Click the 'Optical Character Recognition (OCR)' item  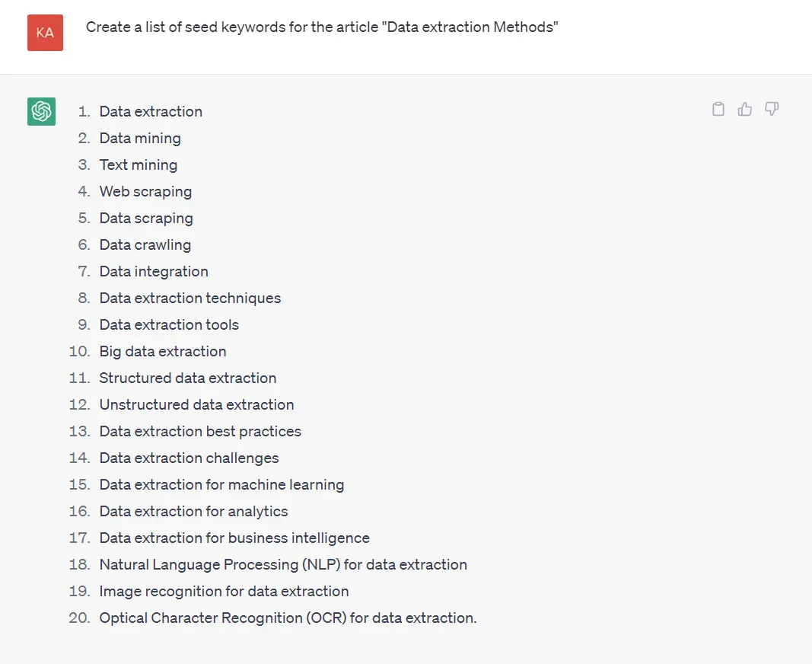[288, 618]
